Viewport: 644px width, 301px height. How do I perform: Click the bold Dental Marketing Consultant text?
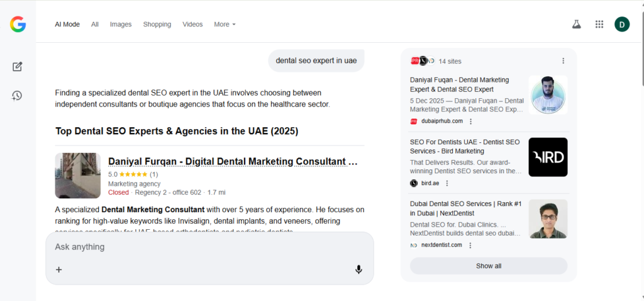coord(153,210)
